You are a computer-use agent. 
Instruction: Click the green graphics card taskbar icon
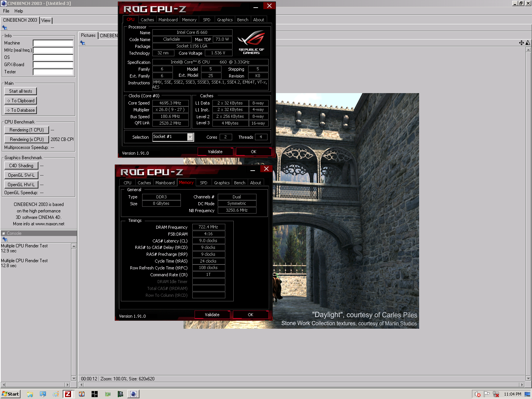pyautogui.click(x=108, y=394)
